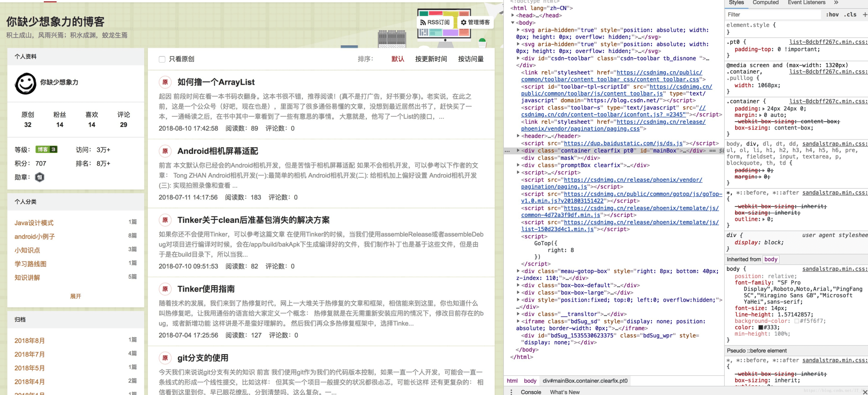The image size is (868, 395).
Task: Expand the padding shorthand triangle
Action: pyautogui.click(x=763, y=109)
